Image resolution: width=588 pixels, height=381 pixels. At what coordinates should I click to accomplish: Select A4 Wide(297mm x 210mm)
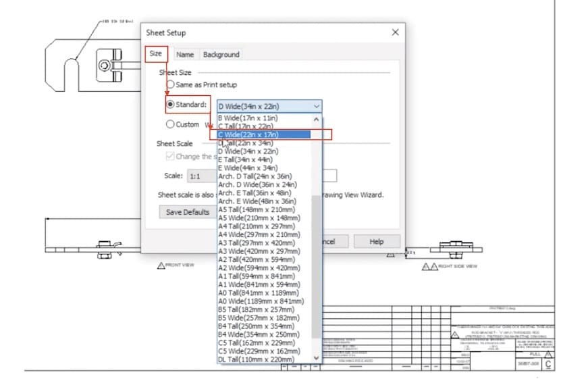264,234
